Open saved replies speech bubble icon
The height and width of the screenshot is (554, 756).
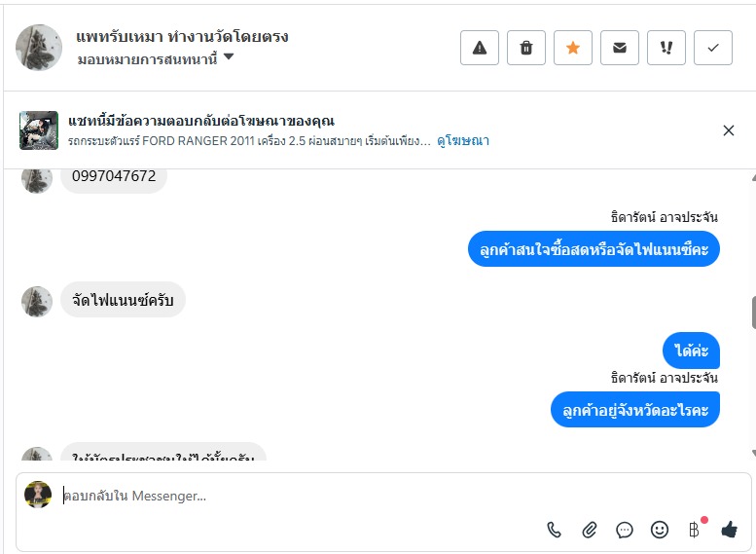(625, 530)
